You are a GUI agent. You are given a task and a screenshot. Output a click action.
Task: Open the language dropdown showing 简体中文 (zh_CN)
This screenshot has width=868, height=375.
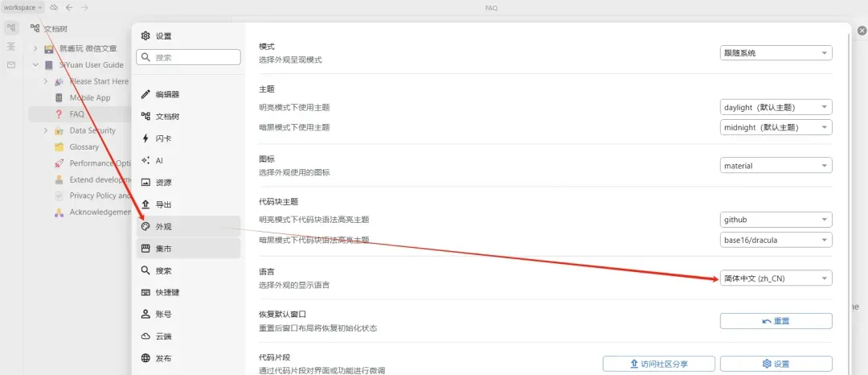click(x=776, y=278)
